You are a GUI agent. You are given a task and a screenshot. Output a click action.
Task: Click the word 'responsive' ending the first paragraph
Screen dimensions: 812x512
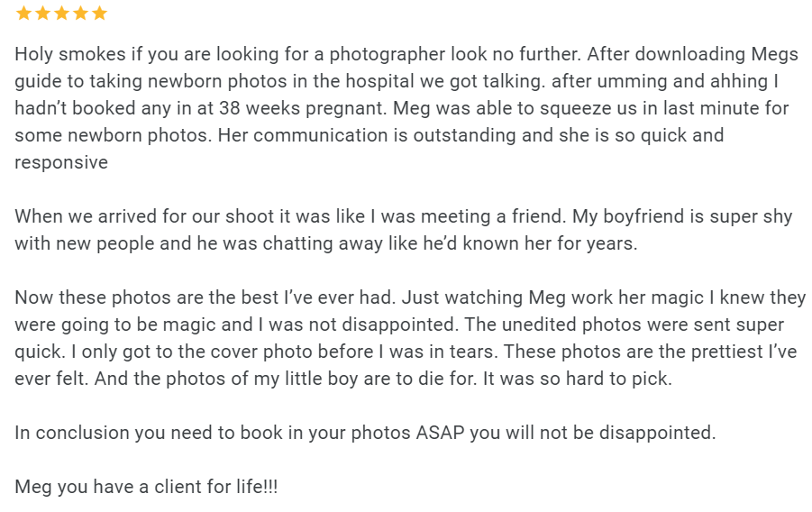[61, 163]
